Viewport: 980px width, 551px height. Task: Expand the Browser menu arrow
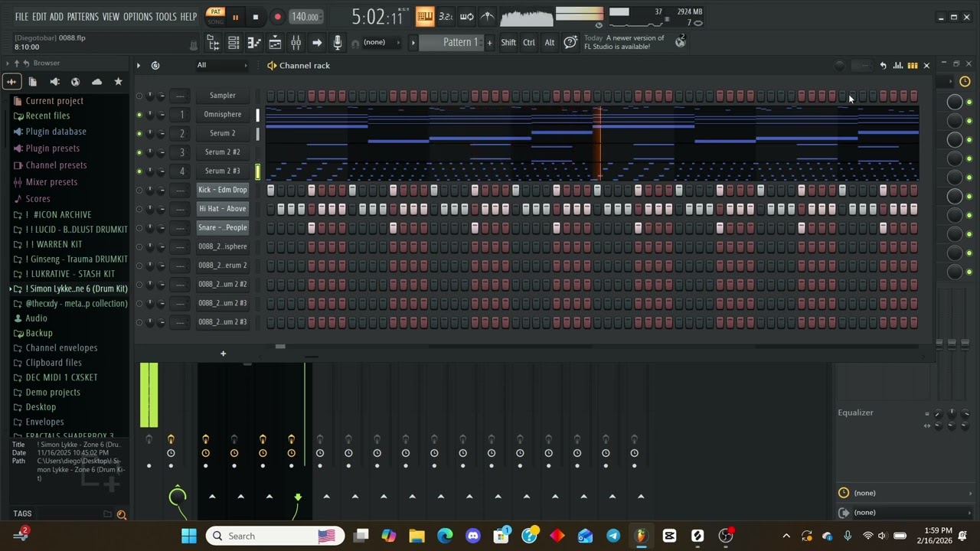pyautogui.click(x=7, y=63)
